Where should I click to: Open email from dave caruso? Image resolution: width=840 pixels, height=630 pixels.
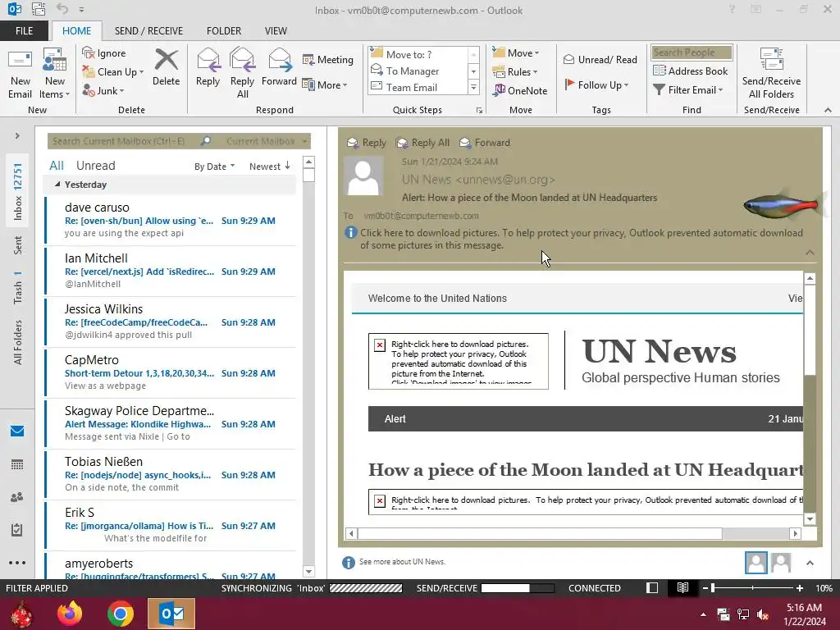171,221
